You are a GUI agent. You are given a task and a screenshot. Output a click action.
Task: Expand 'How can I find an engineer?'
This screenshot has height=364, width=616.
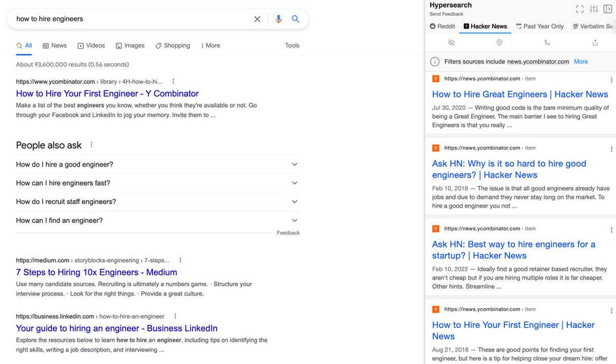pos(158,220)
